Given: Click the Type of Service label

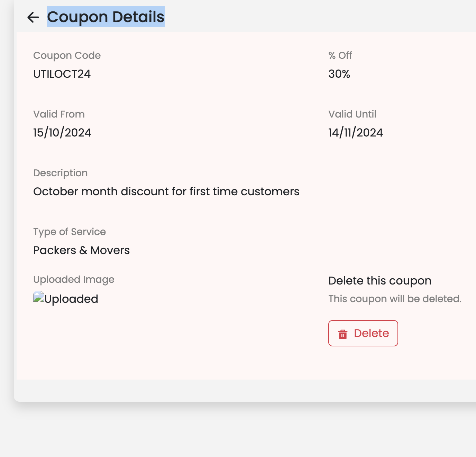Looking at the screenshot, I should click(70, 232).
